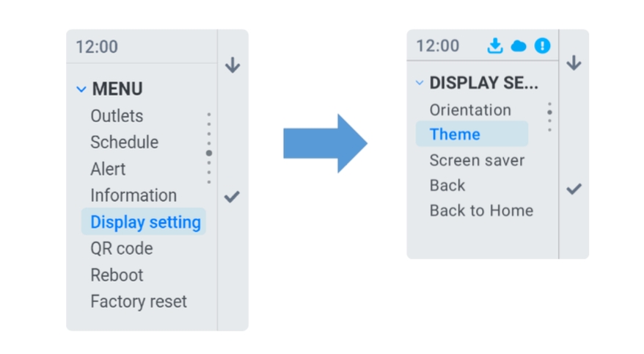This screenshot has height=354, width=644.
Task: Collapse the MENU chevron
Action: coord(81,90)
